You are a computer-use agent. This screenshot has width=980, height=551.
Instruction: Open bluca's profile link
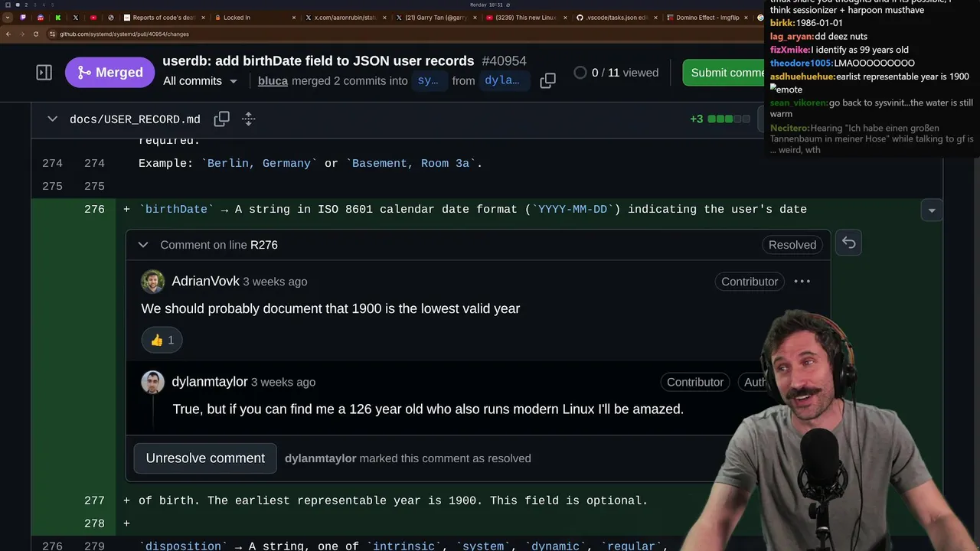click(x=273, y=80)
